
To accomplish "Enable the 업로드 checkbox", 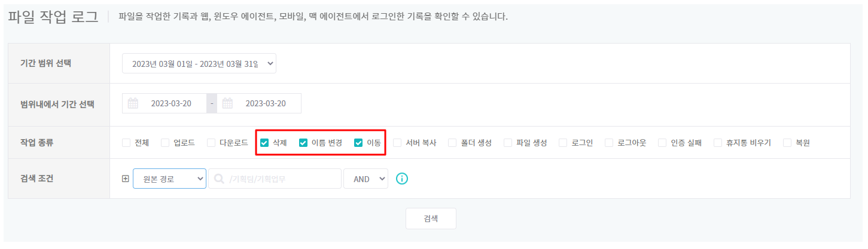I will pos(165,143).
